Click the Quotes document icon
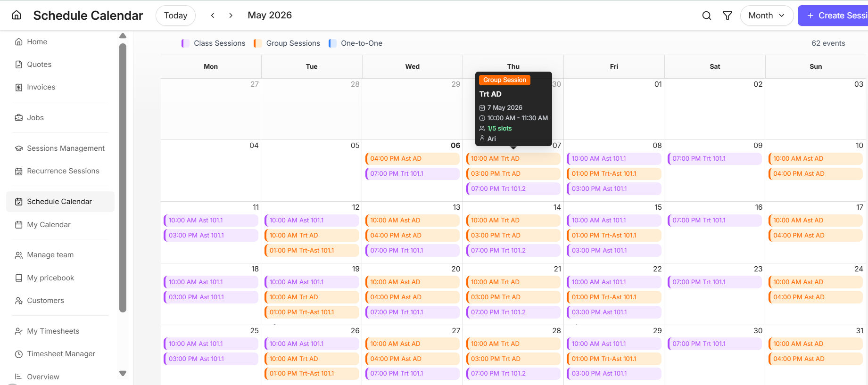Viewport: 868px width, 385px height. click(19, 65)
